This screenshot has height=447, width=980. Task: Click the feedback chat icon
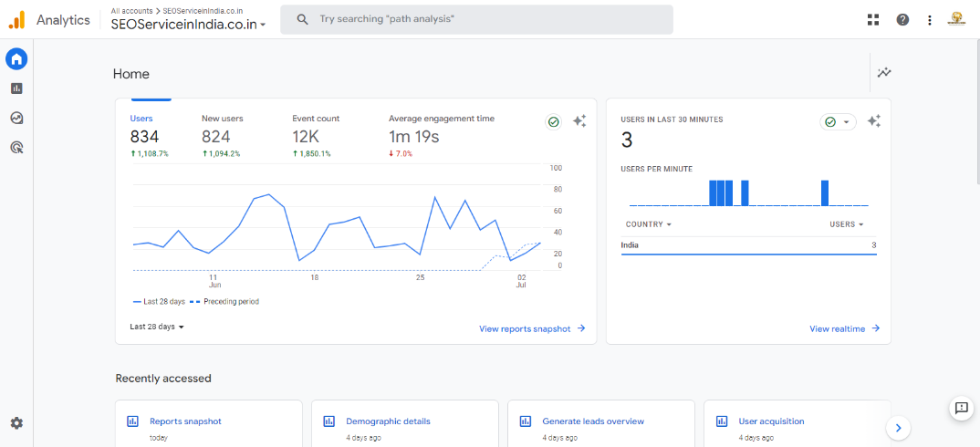961,408
